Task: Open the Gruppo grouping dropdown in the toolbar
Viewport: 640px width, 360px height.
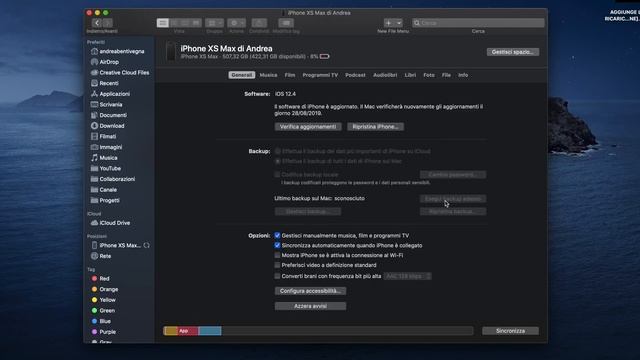Action: (x=214, y=23)
